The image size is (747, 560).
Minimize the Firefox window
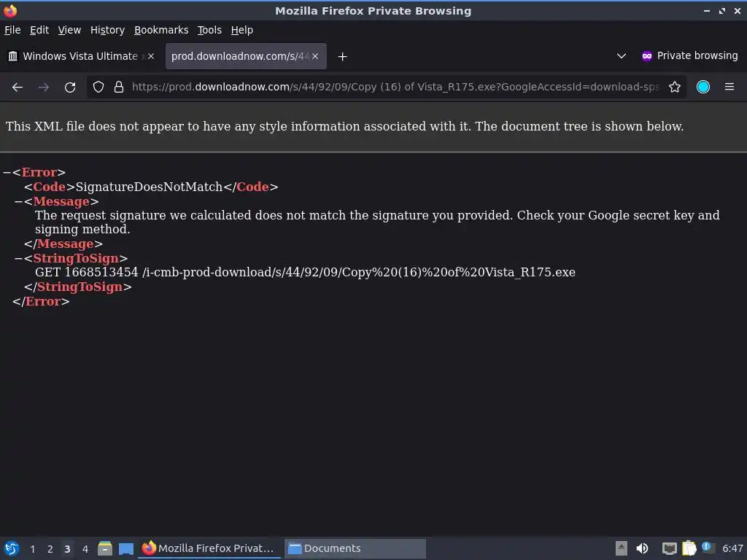point(706,10)
